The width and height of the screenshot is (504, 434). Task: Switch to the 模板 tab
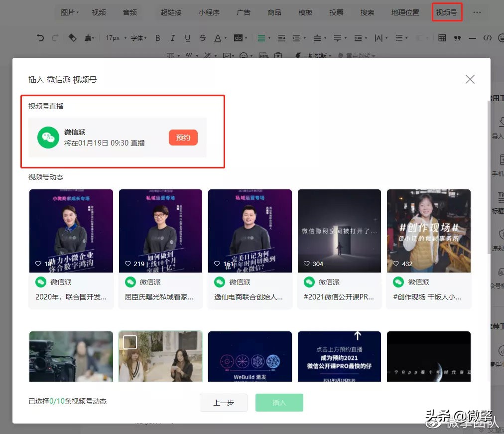pyautogui.click(x=305, y=12)
